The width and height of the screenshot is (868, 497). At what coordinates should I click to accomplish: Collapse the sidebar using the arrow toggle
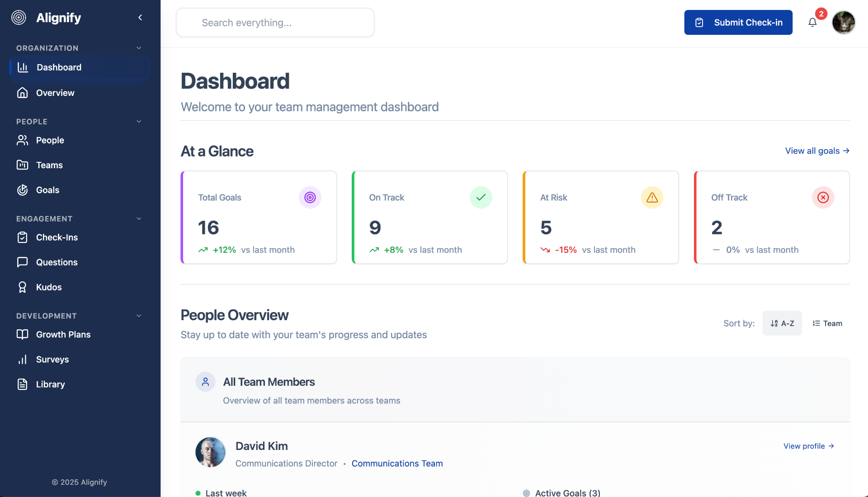tap(140, 17)
